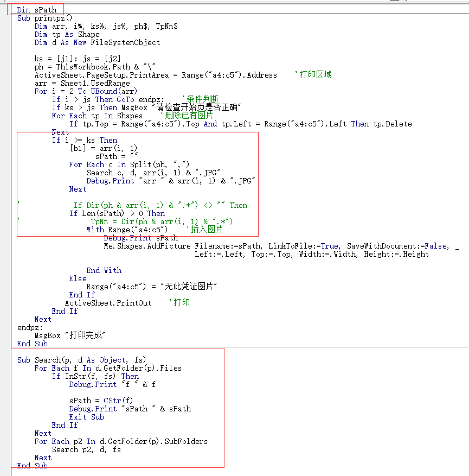Image resolution: width=469 pixels, height=476 pixels.
Task: Click the '打印' comment after PrintOut
Action: pyautogui.click(x=179, y=303)
